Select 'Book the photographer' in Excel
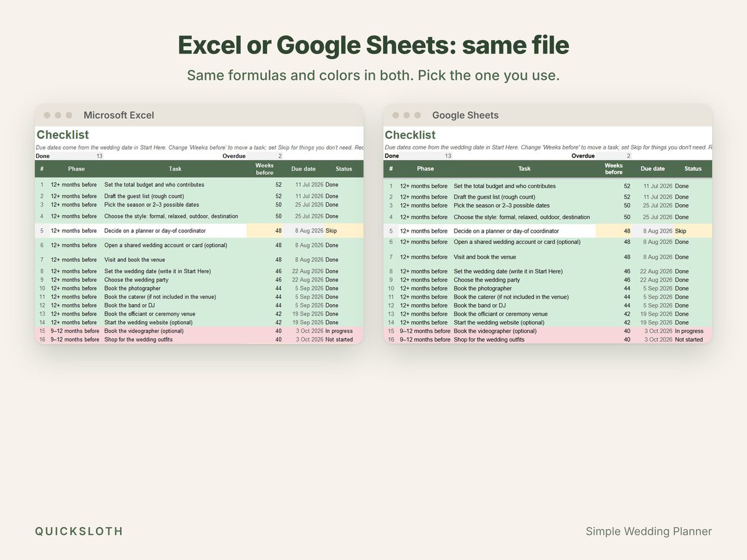This screenshot has height=560, width=747. pyautogui.click(x=132, y=289)
